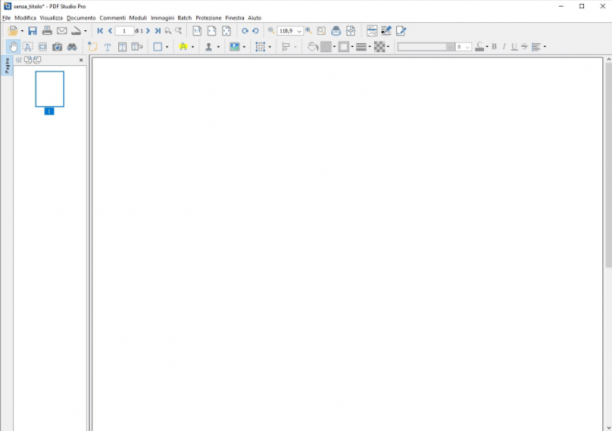Go to the first page
The height and width of the screenshot is (431, 612).
click(100, 31)
